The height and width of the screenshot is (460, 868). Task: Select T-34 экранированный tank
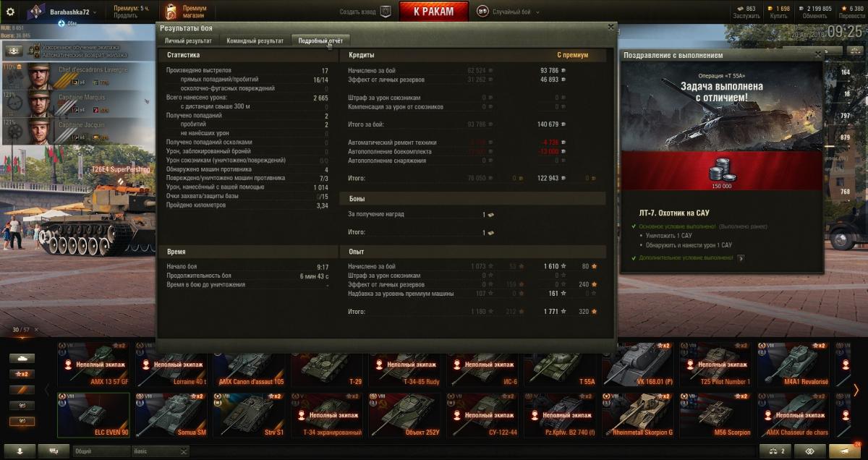[327, 415]
